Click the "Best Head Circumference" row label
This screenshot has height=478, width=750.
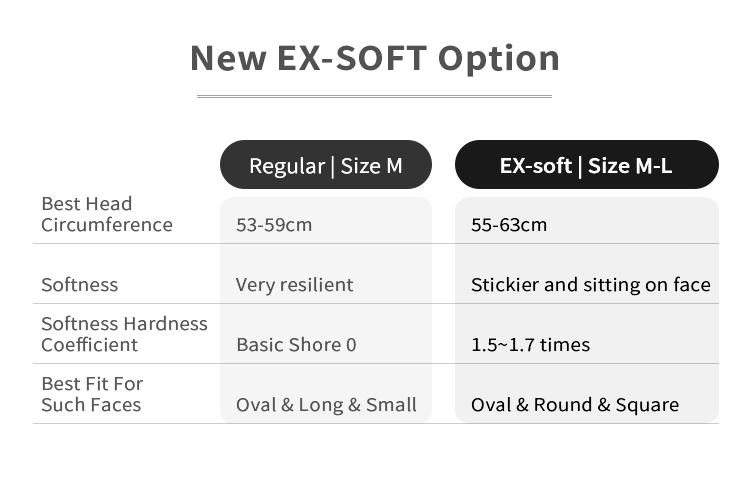[x=106, y=214]
